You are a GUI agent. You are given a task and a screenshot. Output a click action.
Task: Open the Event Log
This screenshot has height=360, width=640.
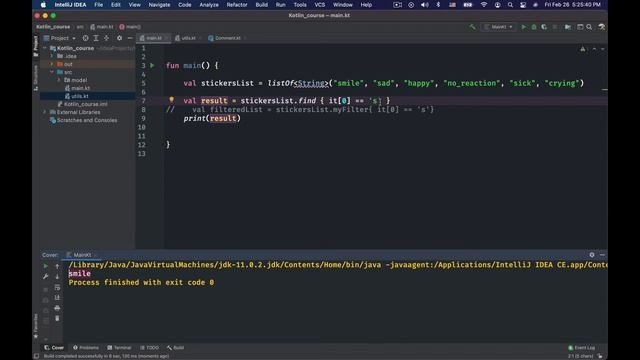pyautogui.click(x=582, y=348)
